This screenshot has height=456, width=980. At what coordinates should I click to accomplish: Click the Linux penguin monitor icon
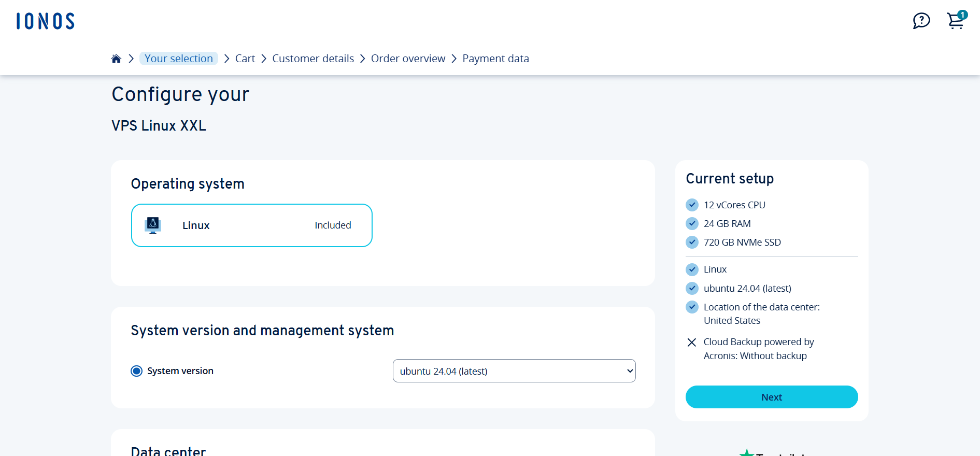tap(153, 225)
